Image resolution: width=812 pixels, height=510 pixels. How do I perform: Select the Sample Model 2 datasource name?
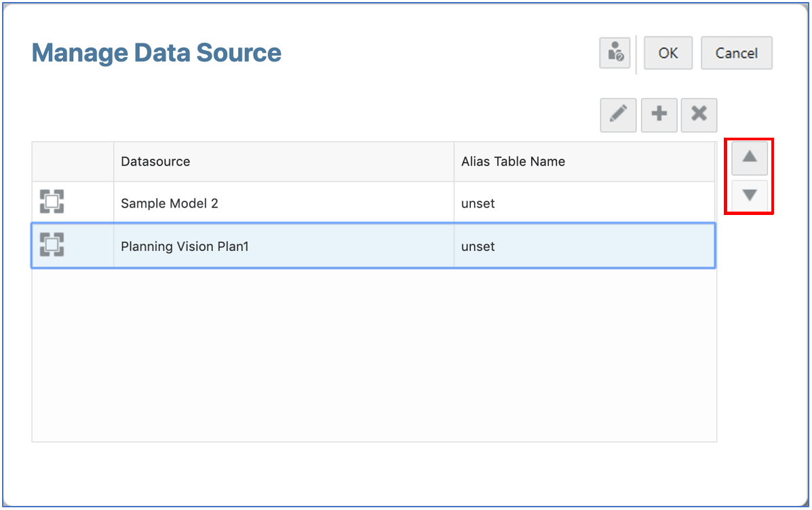[170, 203]
